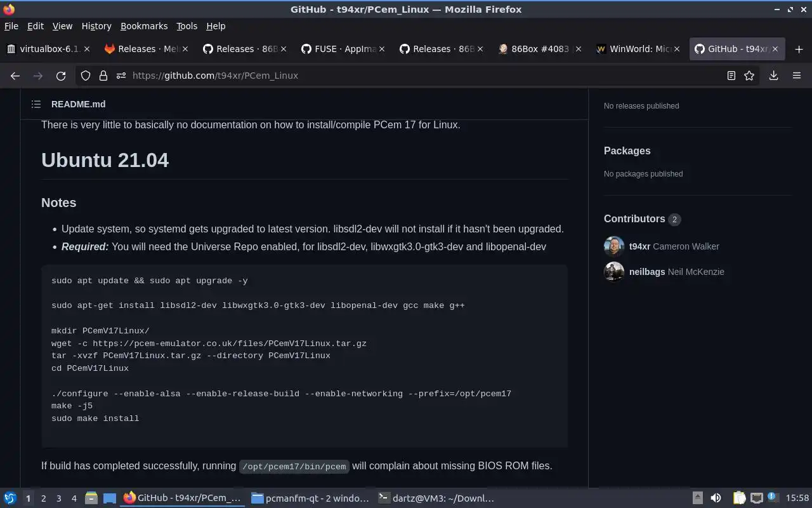Reload the current GitHub page
This screenshot has width=812, height=508.
(x=61, y=76)
